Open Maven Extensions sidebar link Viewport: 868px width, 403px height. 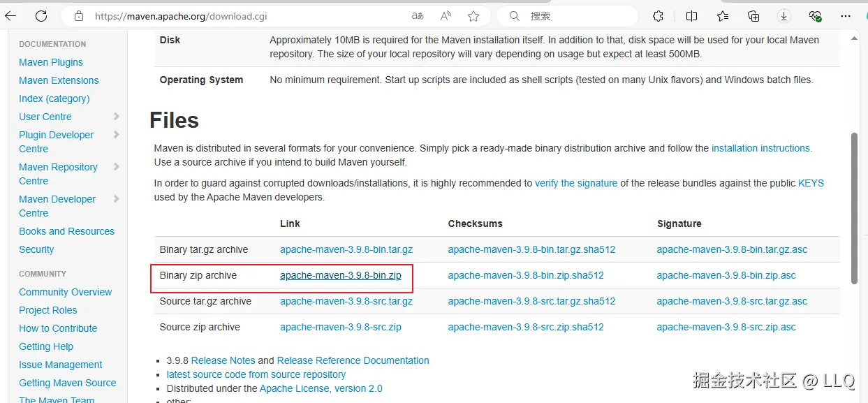59,80
